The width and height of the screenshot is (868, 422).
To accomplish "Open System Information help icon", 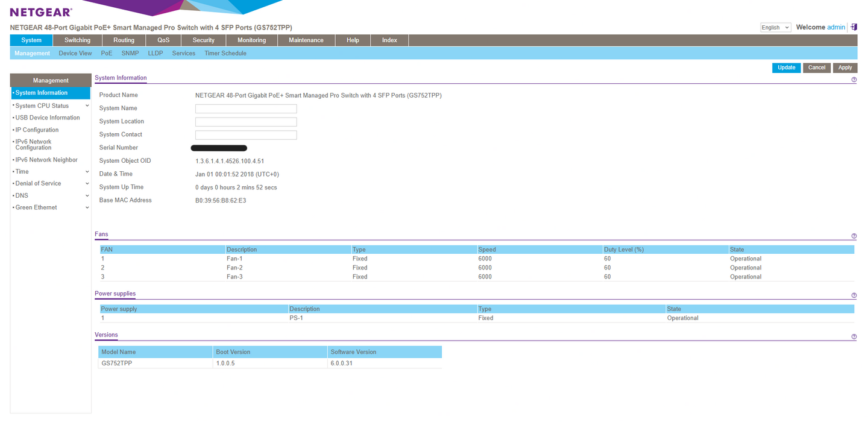I will (854, 80).
